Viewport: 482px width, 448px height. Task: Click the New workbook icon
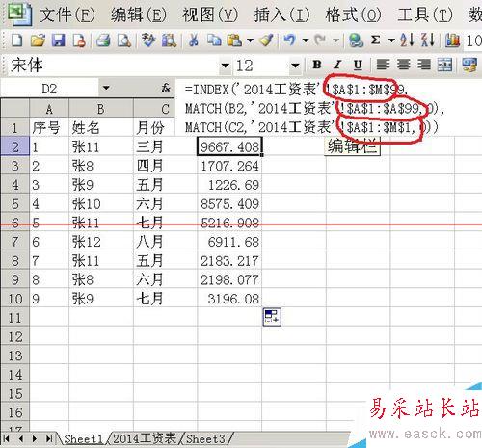[16, 40]
